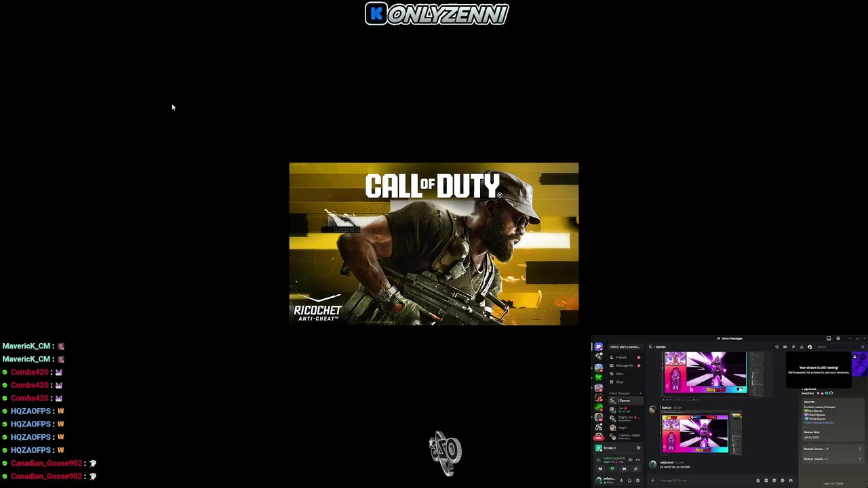The width and height of the screenshot is (868, 488).
Task: Toggle screen share in voice panel
Action: pos(612,468)
